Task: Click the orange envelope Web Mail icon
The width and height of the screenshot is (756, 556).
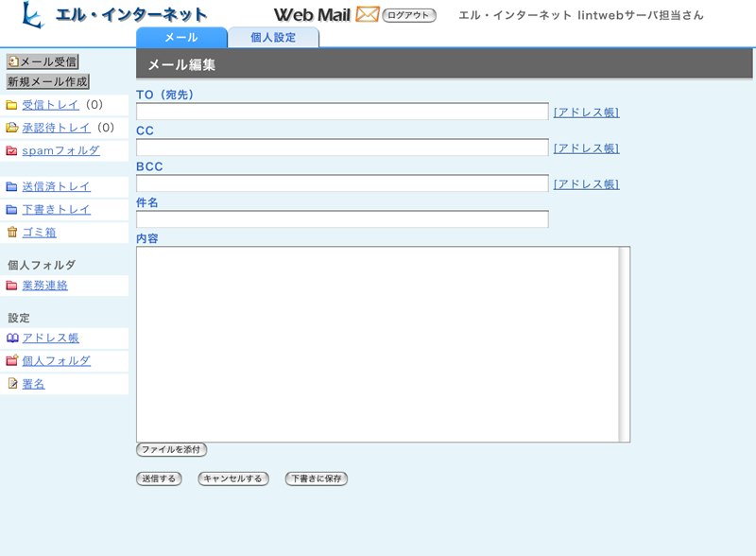Action: click(368, 14)
